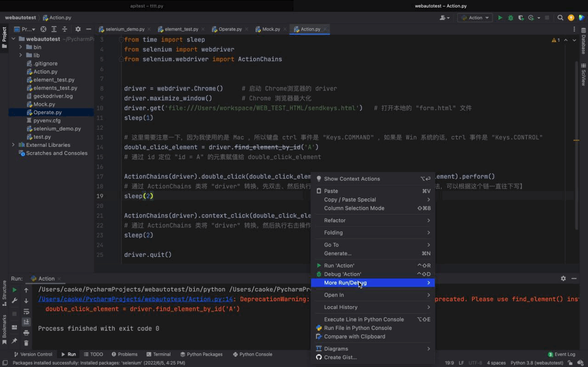Click the 'LF' line separator in status bar

click(461, 363)
